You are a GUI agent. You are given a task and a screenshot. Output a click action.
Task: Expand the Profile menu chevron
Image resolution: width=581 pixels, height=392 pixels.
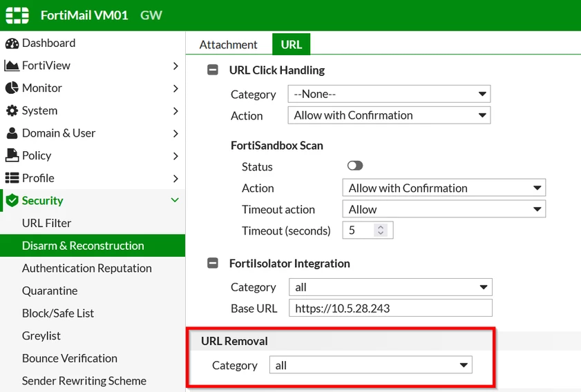175,179
